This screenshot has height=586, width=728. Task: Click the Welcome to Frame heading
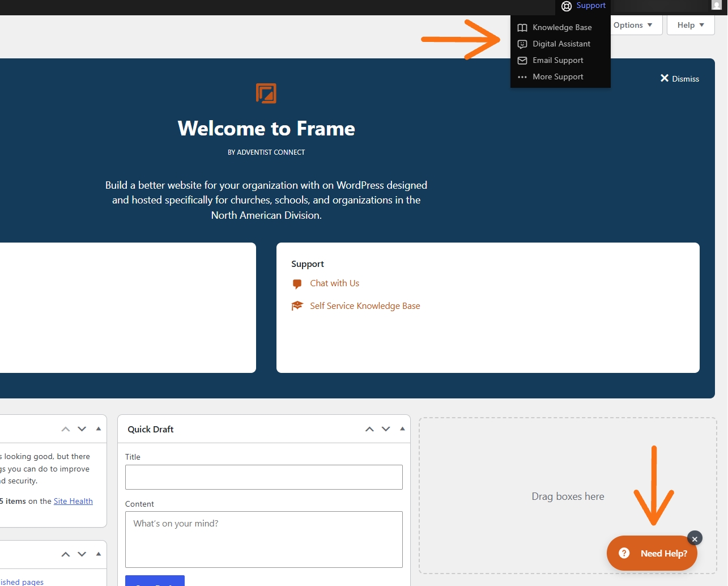tap(266, 129)
